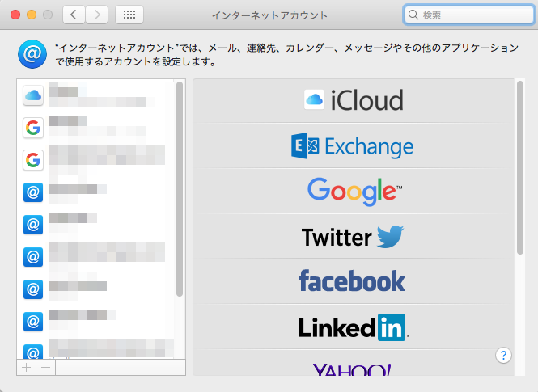
Task: Add a LinkedIn account
Action: [x=353, y=327]
